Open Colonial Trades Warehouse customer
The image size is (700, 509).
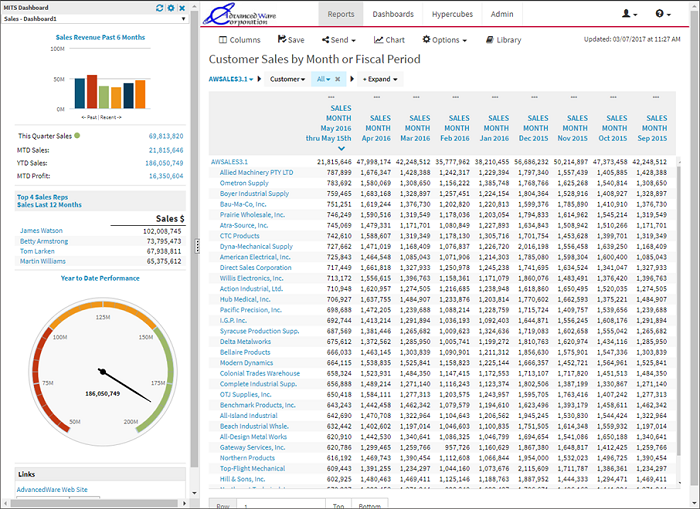click(x=260, y=373)
